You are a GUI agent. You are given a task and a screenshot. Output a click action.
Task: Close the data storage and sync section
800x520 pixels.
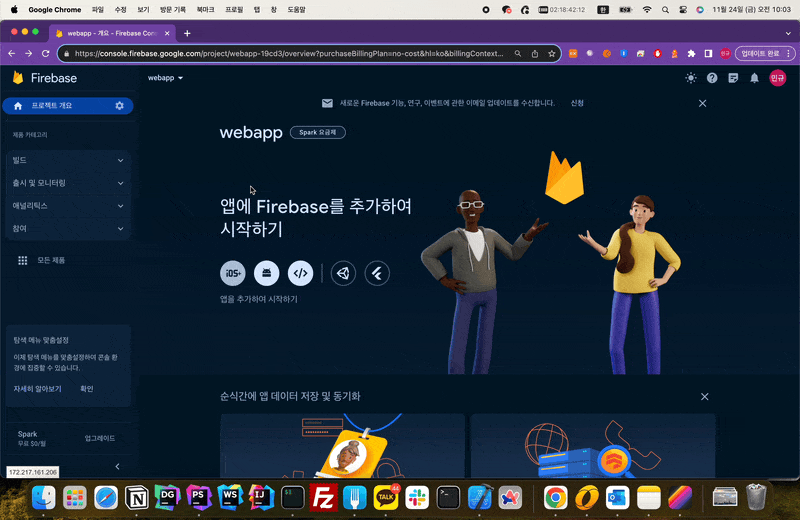point(705,397)
